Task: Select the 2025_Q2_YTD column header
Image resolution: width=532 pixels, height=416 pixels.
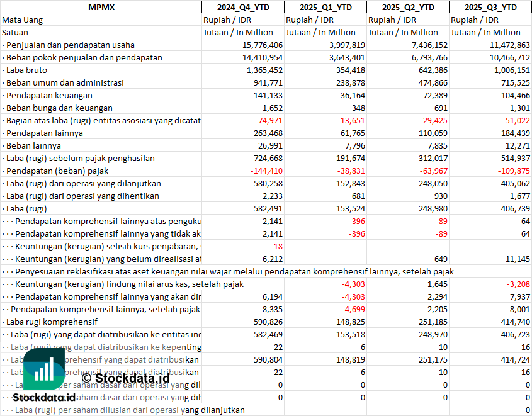Action: 408,7
